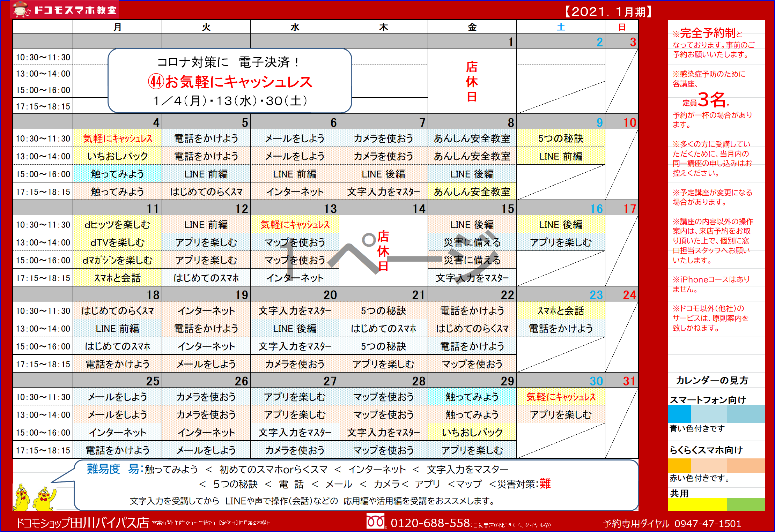Viewport: 775px width, 532px height.
Task: Click the yellow 共用 color swatch
Action: click(x=697, y=504)
